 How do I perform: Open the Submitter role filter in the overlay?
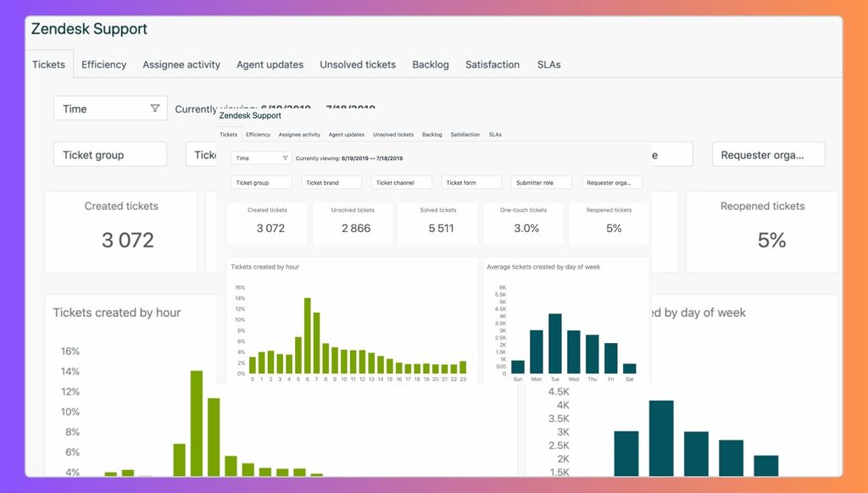tap(542, 183)
